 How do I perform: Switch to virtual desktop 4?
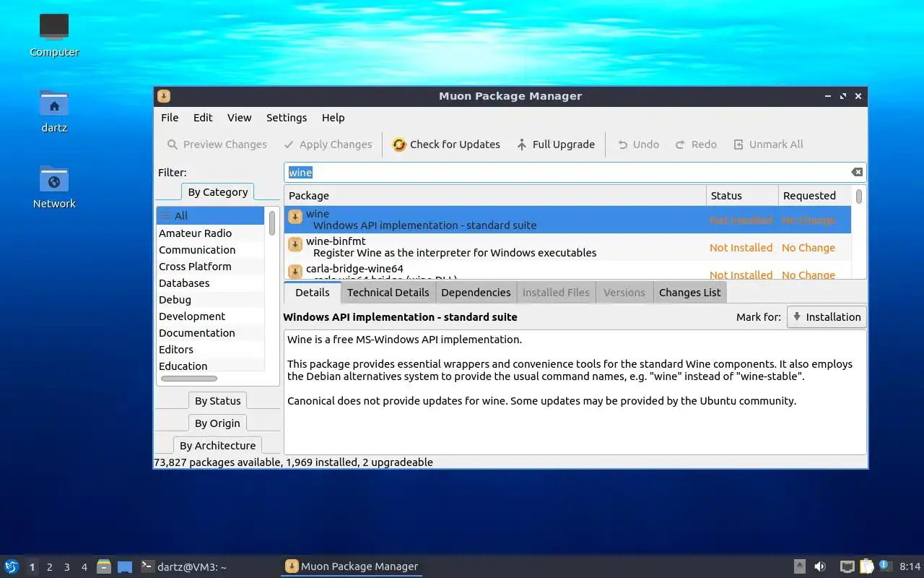pyautogui.click(x=84, y=567)
